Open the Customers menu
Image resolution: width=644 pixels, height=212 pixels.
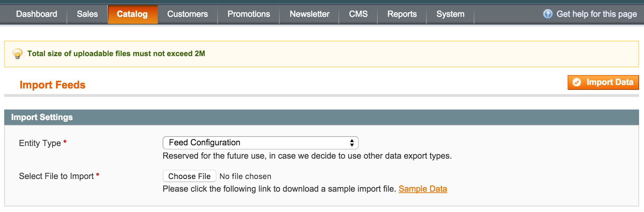187,14
